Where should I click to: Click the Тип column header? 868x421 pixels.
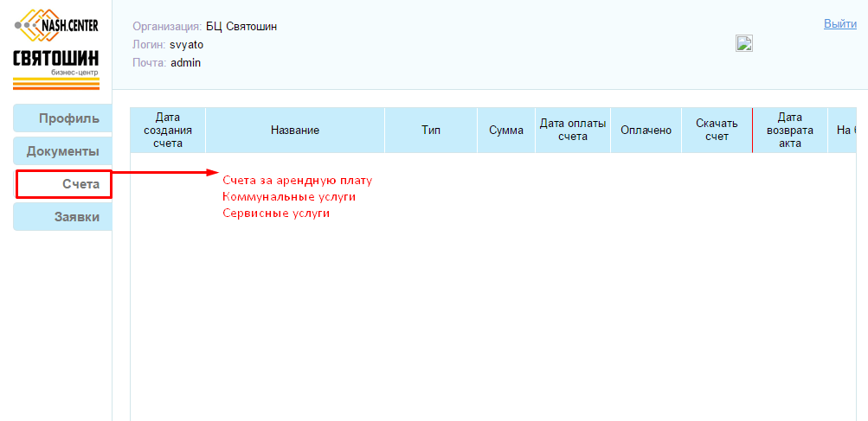pyautogui.click(x=431, y=131)
